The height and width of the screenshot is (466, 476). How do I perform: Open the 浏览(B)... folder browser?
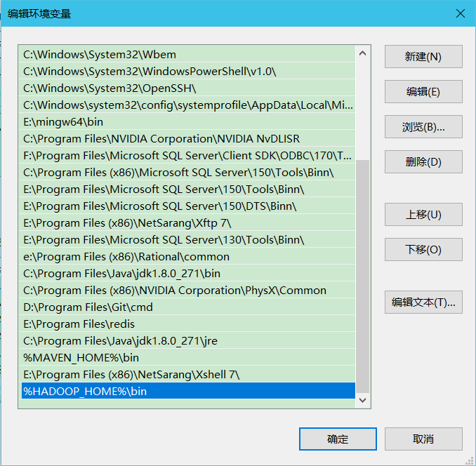[423, 127]
